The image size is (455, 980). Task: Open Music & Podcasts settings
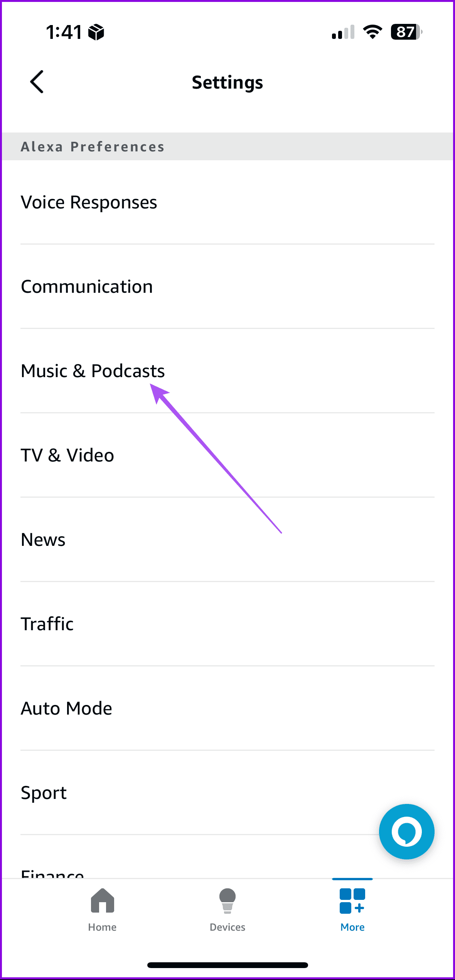[x=93, y=371]
